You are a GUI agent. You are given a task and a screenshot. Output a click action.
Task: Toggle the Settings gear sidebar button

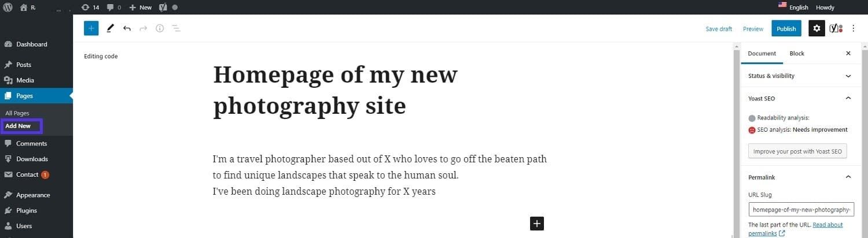[816, 28]
